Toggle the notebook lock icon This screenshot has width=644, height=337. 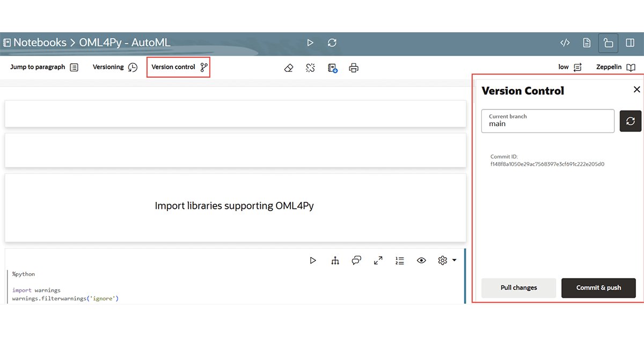tap(609, 43)
